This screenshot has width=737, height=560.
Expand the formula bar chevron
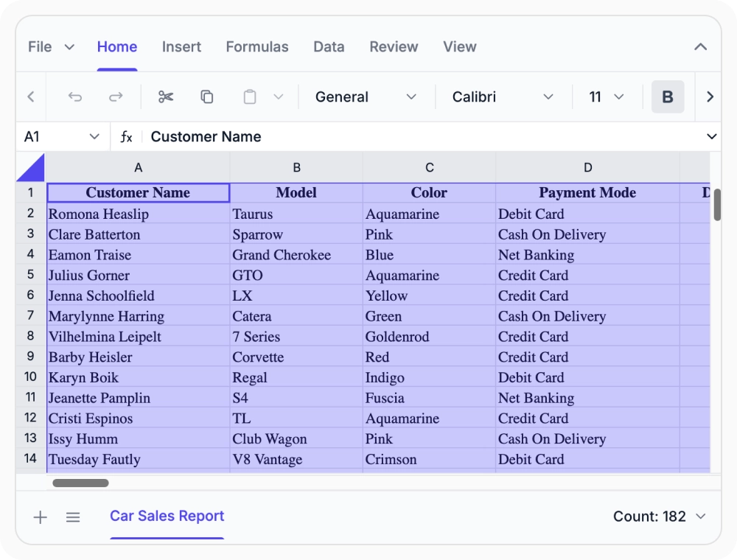(x=712, y=137)
